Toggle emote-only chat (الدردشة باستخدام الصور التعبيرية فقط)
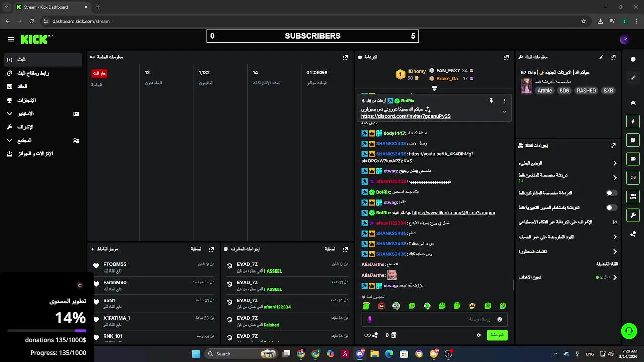Viewport: 644px width, 362px height. coord(611,208)
